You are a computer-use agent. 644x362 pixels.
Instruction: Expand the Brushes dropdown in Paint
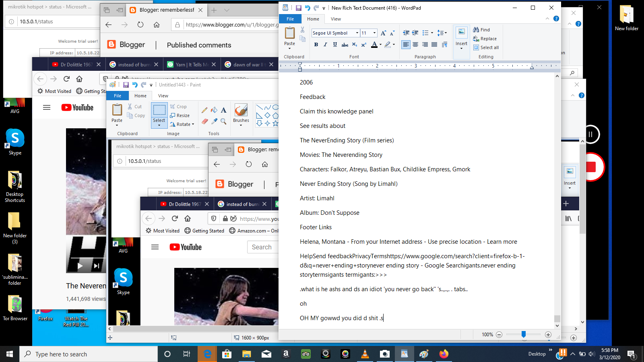pyautogui.click(x=241, y=125)
